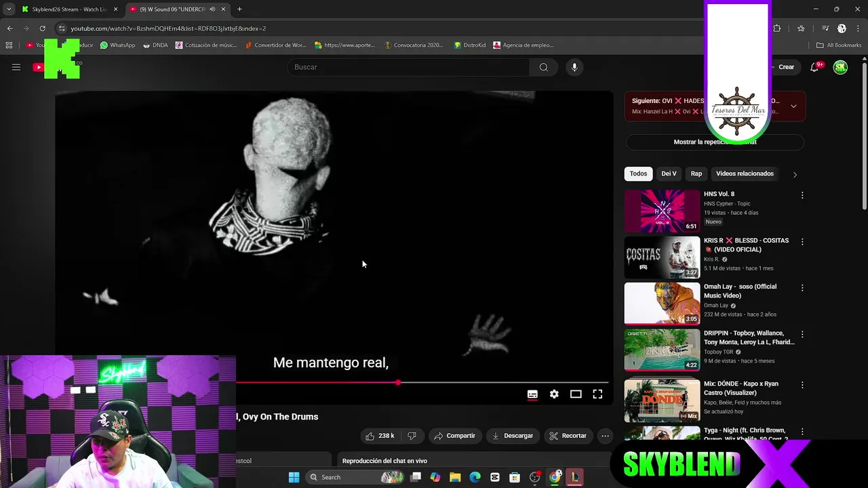Open the SK account avatar menu

coord(840,67)
